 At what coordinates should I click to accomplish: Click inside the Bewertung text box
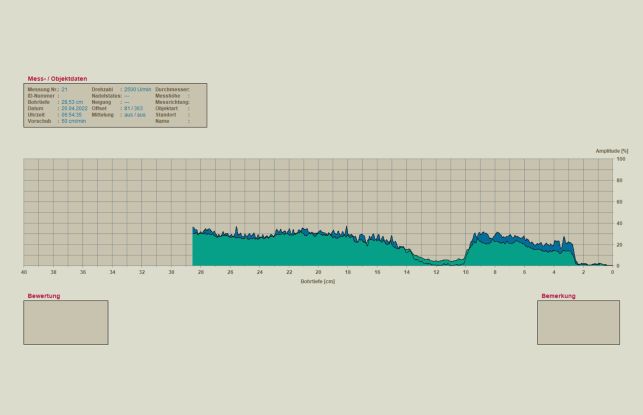click(x=65, y=322)
